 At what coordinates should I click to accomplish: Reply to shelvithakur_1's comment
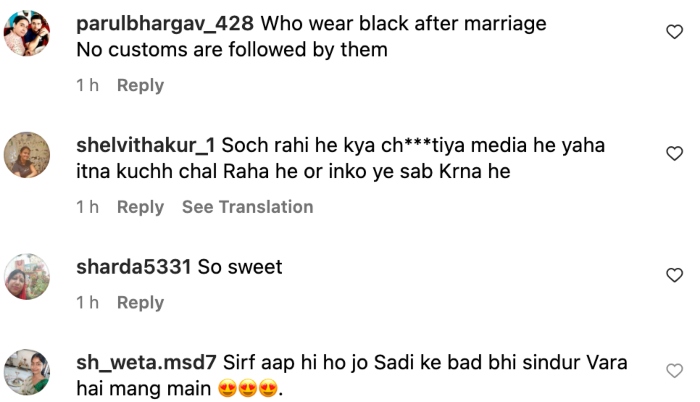coord(140,207)
